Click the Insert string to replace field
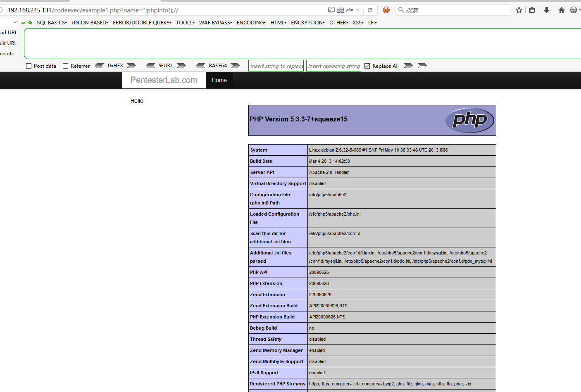This screenshot has width=581, height=392. pyautogui.click(x=276, y=66)
